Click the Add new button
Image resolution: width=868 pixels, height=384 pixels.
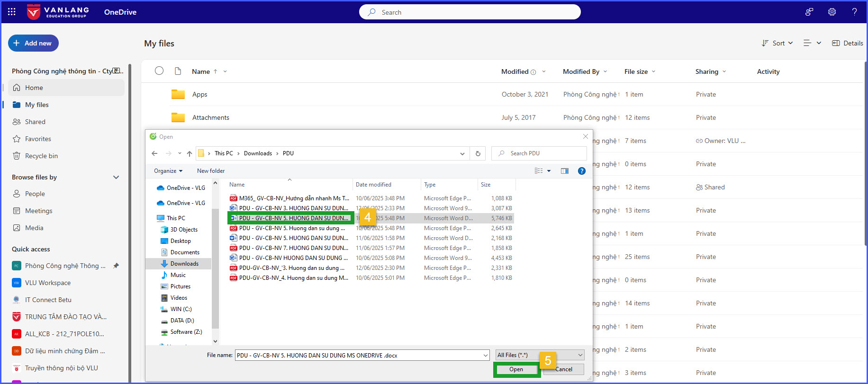point(33,43)
